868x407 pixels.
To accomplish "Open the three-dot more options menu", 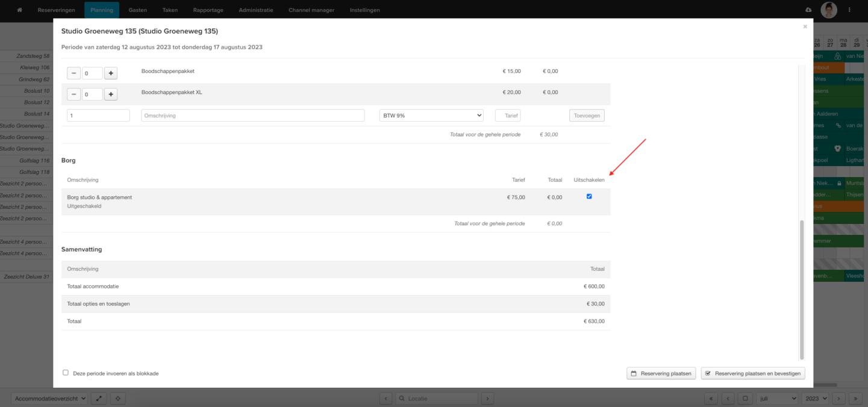I will [849, 10].
